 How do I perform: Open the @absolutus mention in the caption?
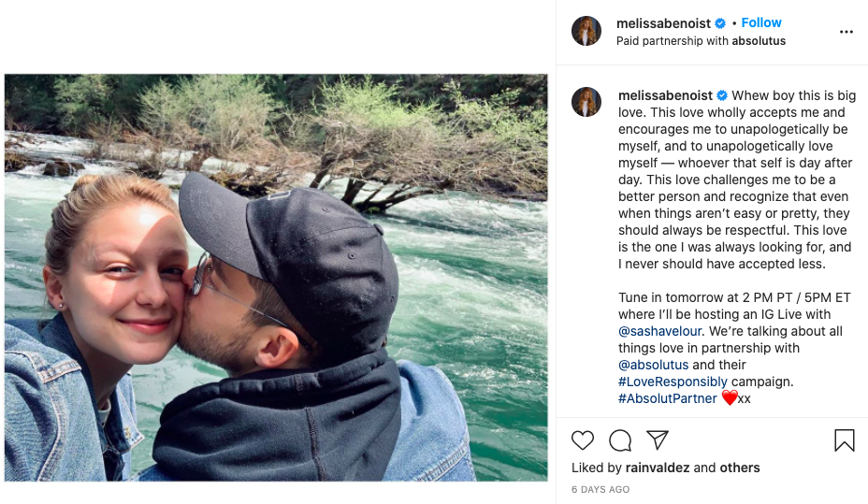click(653, 365)
